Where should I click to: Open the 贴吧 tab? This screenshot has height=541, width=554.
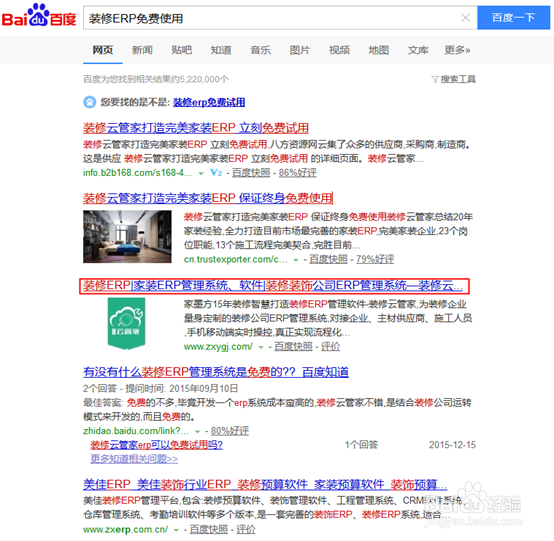tap(182, 50)
